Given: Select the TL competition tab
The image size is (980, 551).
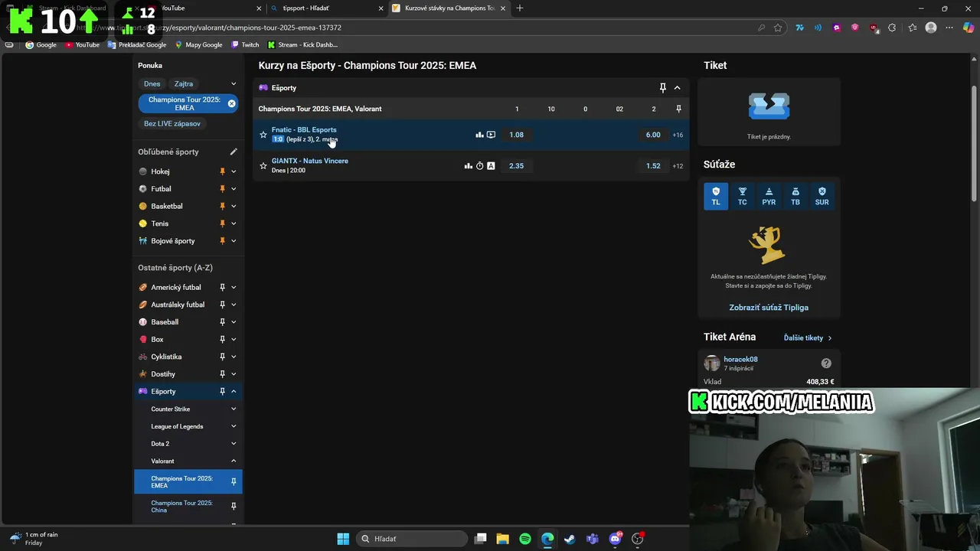Looking at the screenshot, I should click(716, 196).
